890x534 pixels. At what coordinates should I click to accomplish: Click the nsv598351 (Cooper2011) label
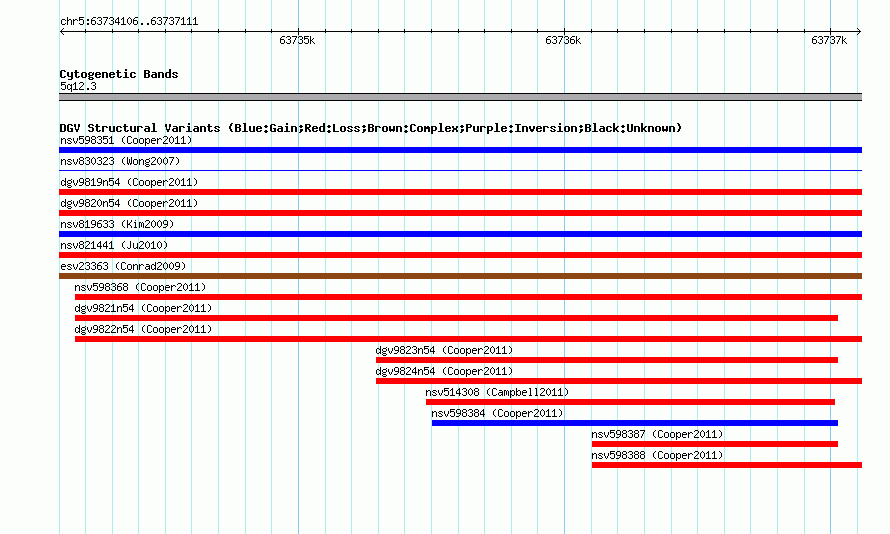coord(126,140)
